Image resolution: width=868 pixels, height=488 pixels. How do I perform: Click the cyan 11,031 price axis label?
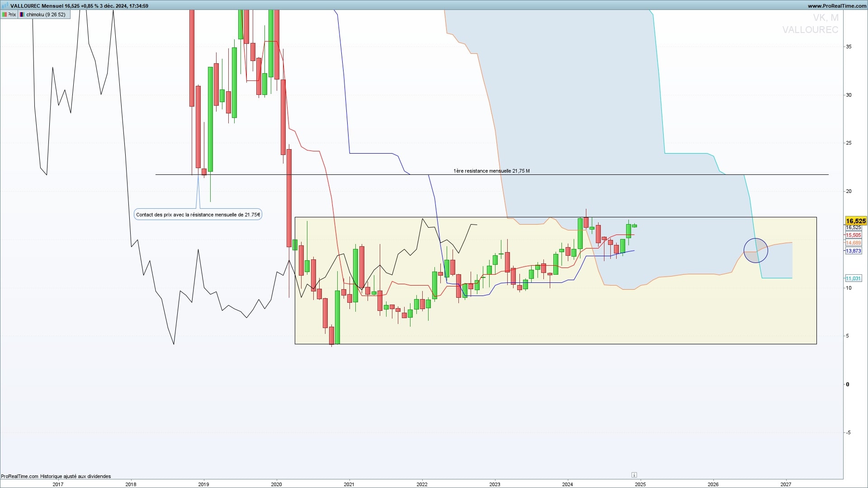coord(854,278)
